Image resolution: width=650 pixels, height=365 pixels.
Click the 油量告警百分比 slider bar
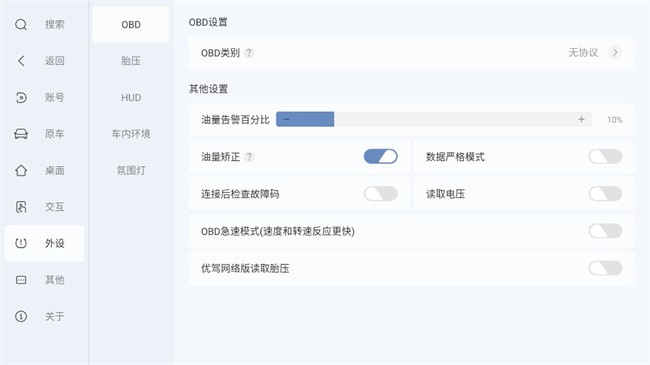(434, 119)
